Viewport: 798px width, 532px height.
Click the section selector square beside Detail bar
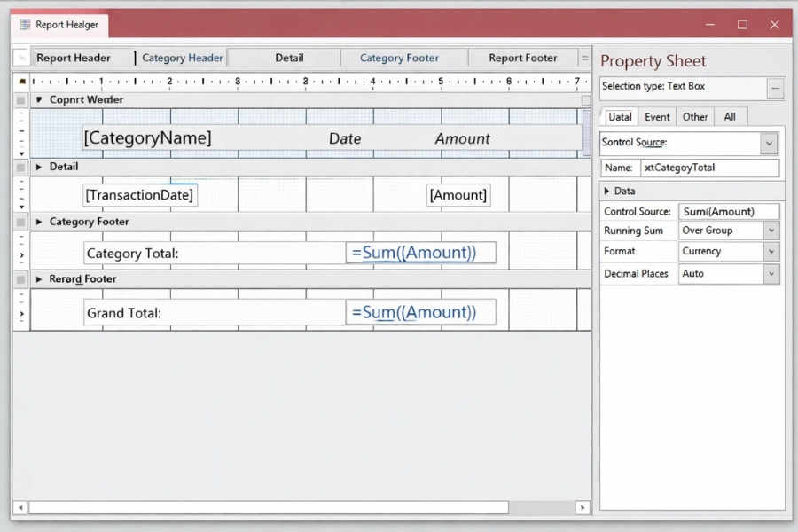pyautogui.click(x=21, y=167)
